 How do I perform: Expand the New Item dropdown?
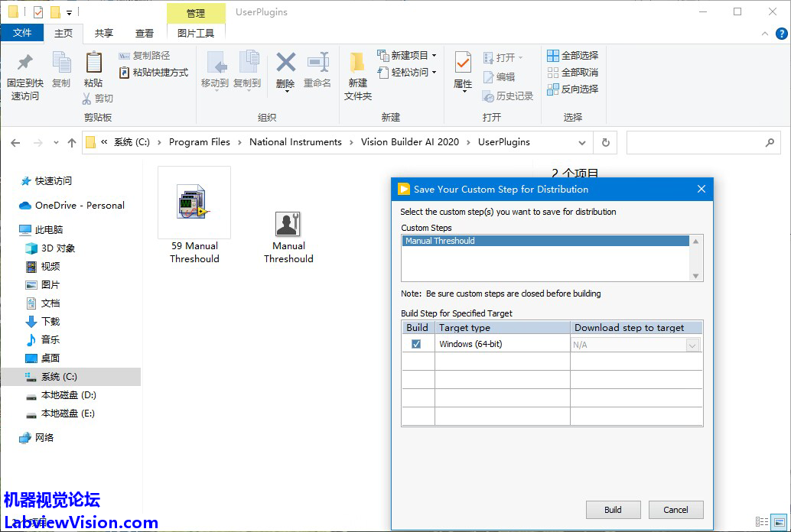click(434, 56)
